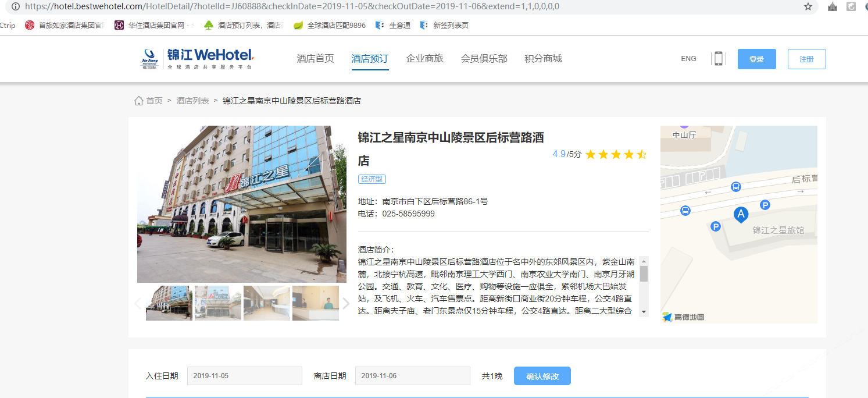This screenshot has width=868, height=398.
Task: Click the 酒店简介 heading
Action: [376, 250]
